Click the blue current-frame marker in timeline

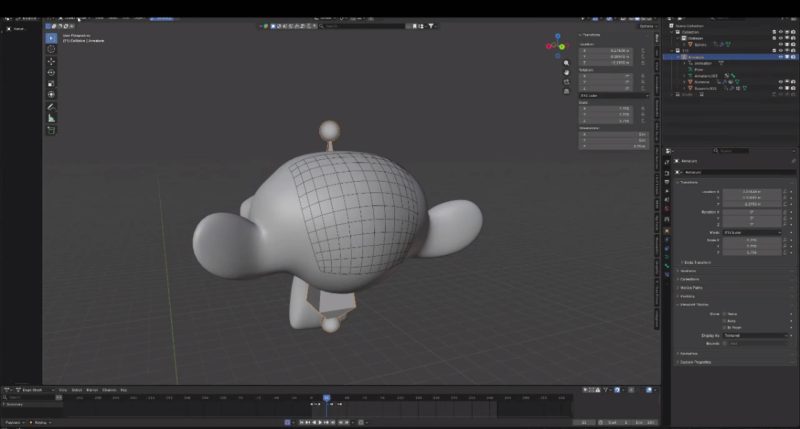point(326,397)
